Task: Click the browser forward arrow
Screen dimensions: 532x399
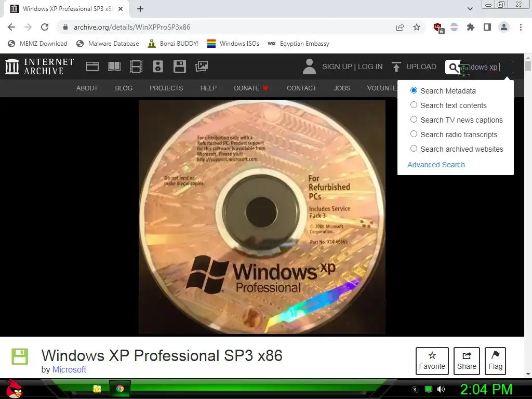Action: pyautogui.click(x=28, y=27)
